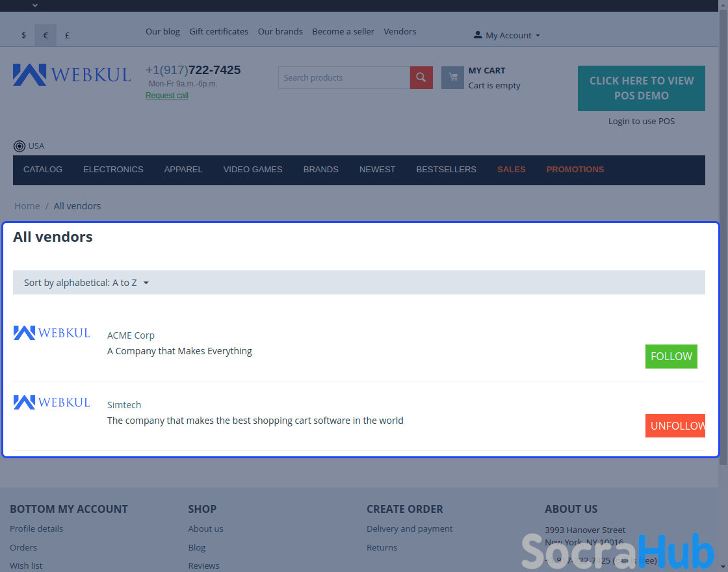Click All vendors breadcrumb text
This screenshot has width=728, height=572.
(x=77, y=206)
